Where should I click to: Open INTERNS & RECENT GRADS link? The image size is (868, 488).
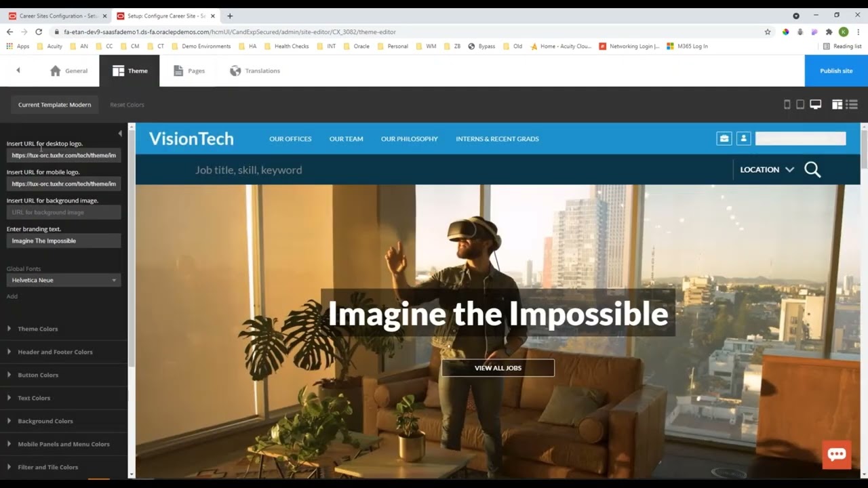(x=497, y=138)
